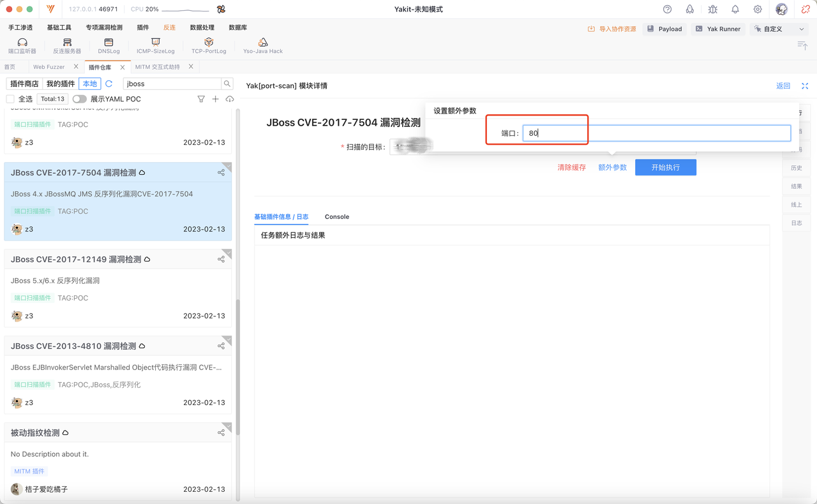Image resolution: width=817 pixels, height=504 pixels.
Task: Open the 反连 menu
Action: (x=169, y=27)
